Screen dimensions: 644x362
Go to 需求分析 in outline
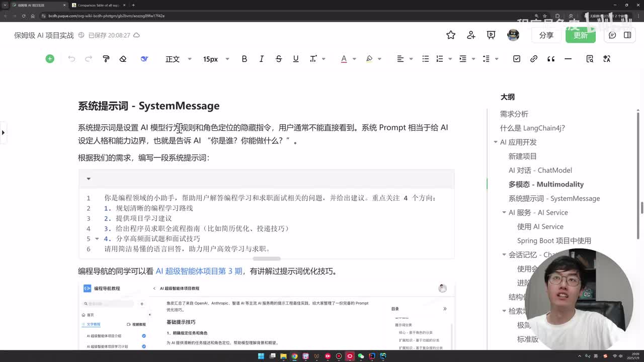[514, 114]
